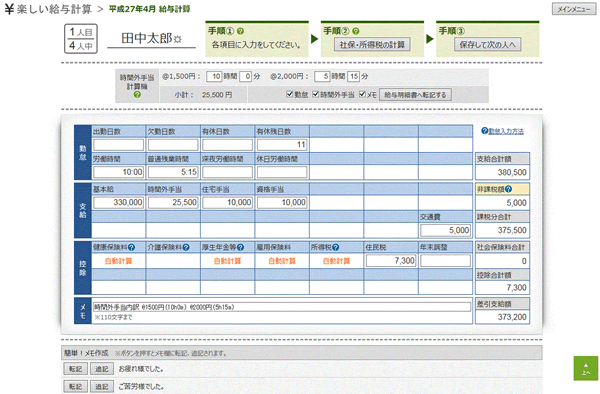600x394 pixels.
Task: Click the 楽しい給与計算 title
Action: click(54, 9)
